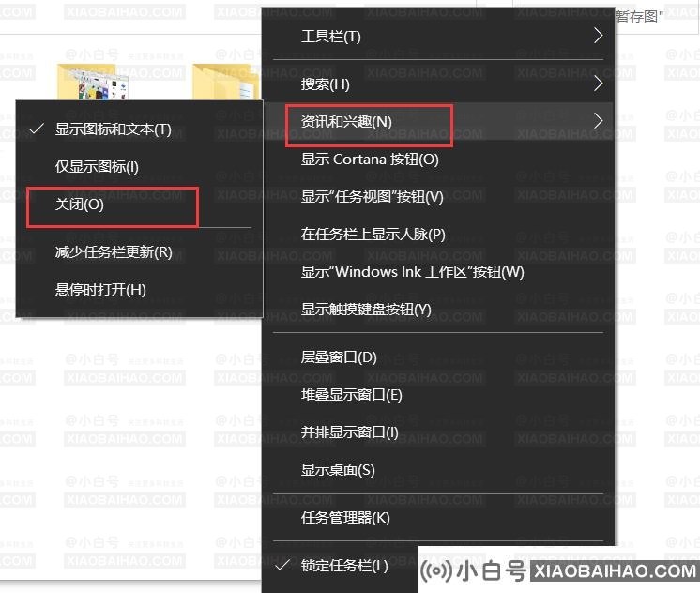Uncheck 锁定任务栏(L)

(342, 566)
